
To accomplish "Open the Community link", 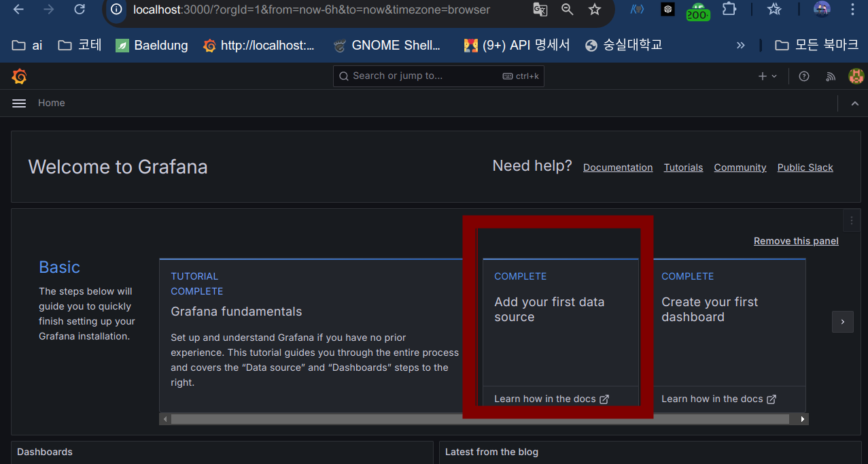I will 740,167.
